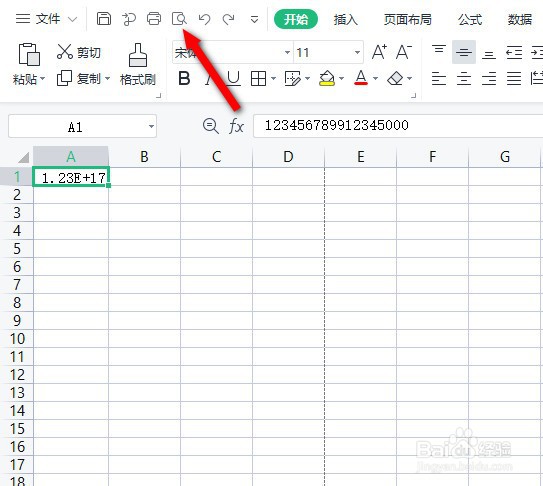The width and height of the screenshot is (543, 486).
Task: Apply cell borders icon
Action: pyautogui.click(x=258, y=79)
